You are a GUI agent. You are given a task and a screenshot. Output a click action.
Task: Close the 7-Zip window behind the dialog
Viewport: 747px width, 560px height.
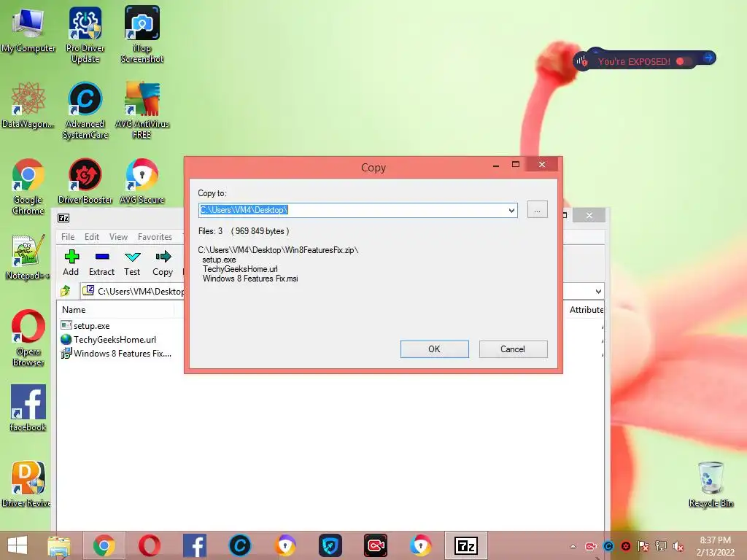(589, 215)
